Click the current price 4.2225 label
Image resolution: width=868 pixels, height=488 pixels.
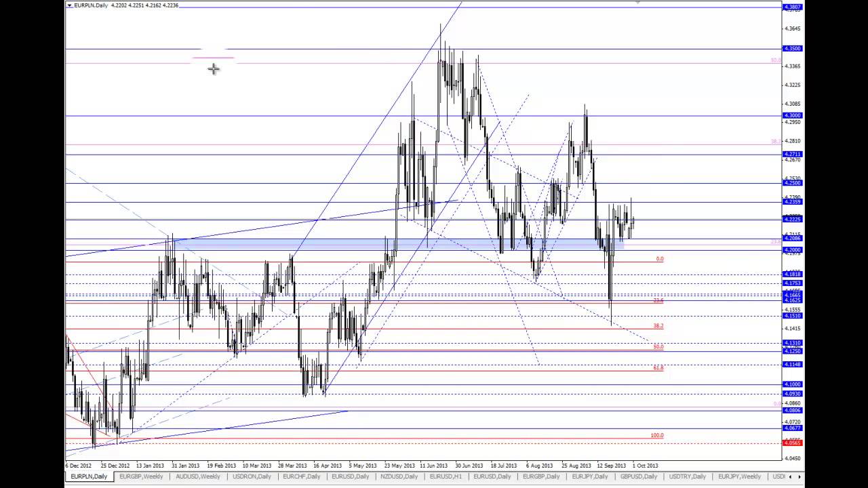click(792, 220)
